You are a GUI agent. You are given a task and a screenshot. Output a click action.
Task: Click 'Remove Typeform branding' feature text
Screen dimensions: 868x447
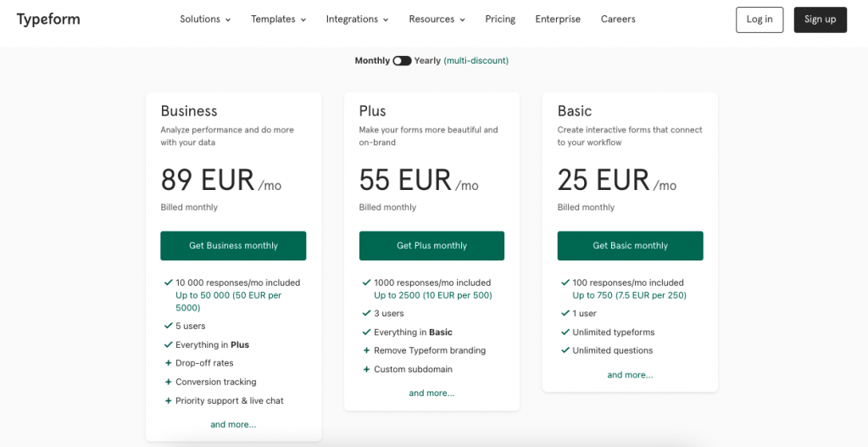click(430, 350)
